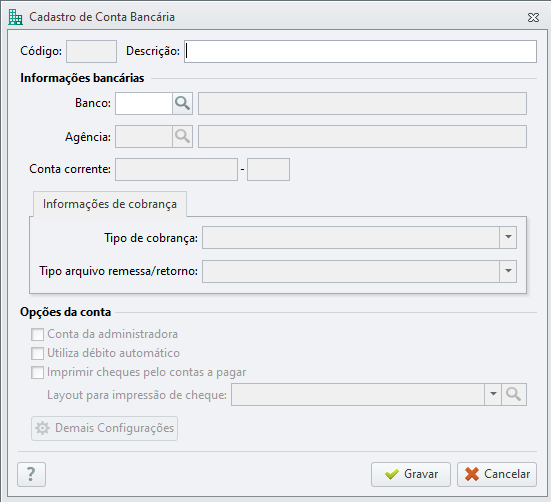Click the Conta corrente number field
The height and width of the screenshot is (502, 551).
click(x=176, y=169)
